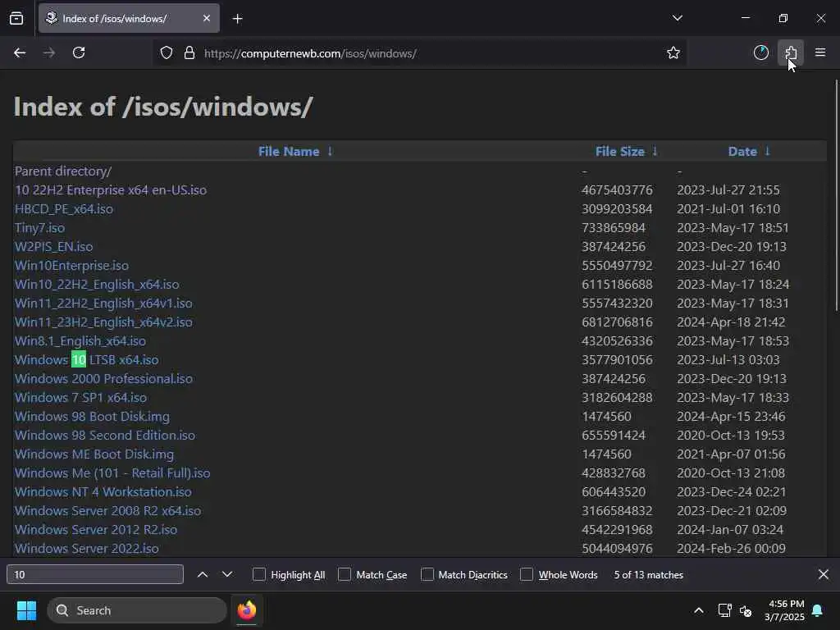This screenshot has height=630, width=840.
Task: Sort listing by File Name
Action: (x=288, y=152)
